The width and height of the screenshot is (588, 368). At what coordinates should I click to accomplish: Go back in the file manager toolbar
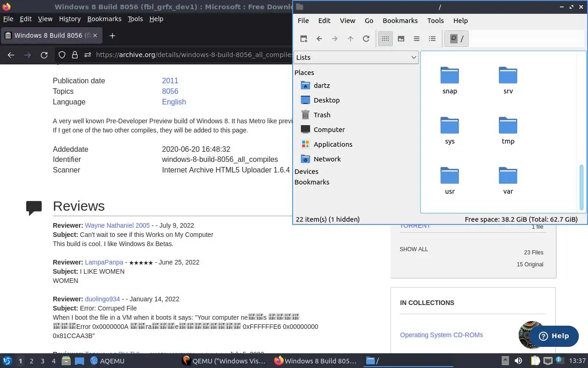pos(319,39)
